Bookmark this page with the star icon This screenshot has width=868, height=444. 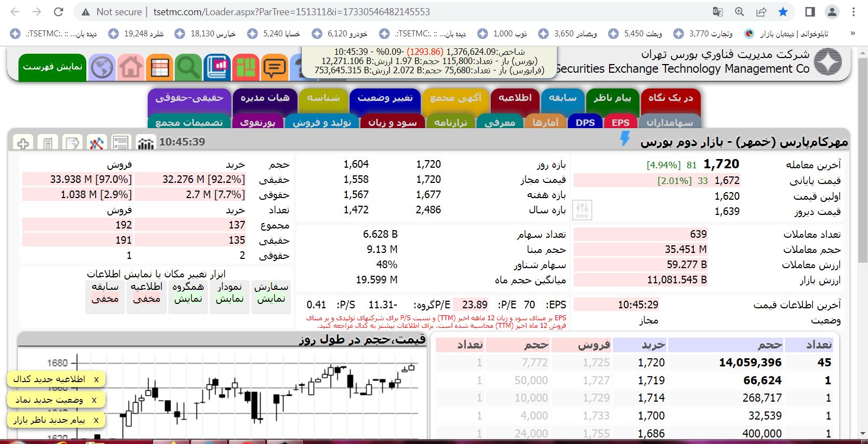783,12
